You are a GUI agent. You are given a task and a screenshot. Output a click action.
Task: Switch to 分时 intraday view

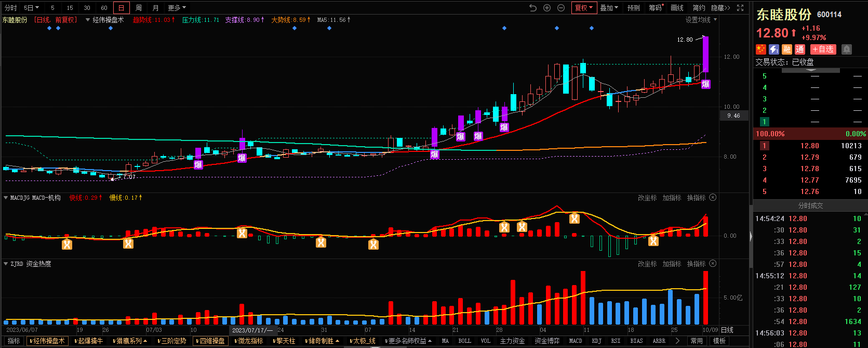click(x=10, y=8)
